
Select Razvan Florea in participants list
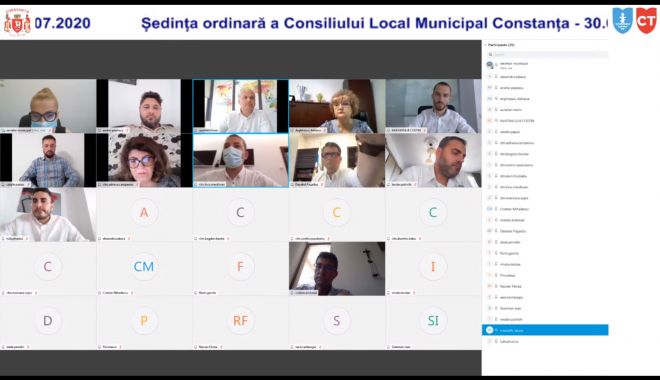coord(511,286)
